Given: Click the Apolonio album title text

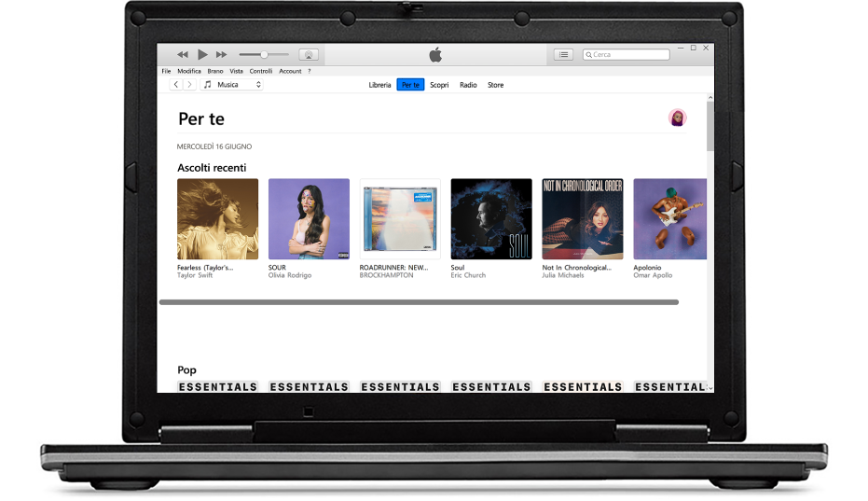Looking at the screenshot, I should click(647, 267).
